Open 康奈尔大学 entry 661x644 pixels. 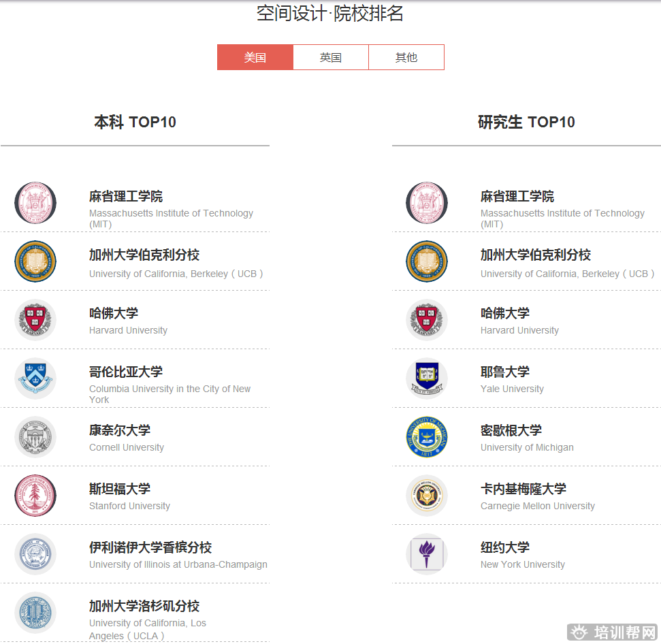pos(120,431)
